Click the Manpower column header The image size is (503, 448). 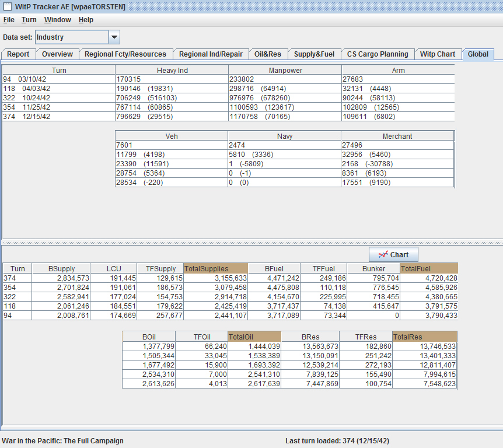coord(285,70)
